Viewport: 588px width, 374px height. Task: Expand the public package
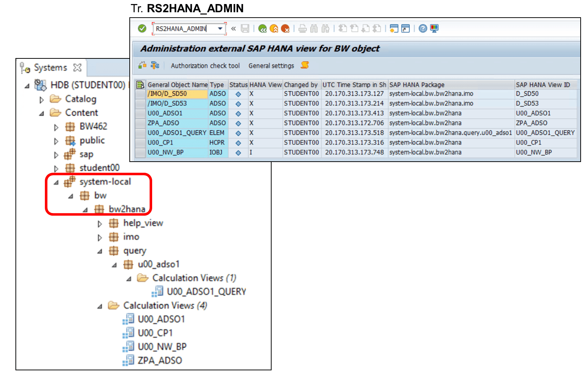pyautogui.click(x=56, y=141)
